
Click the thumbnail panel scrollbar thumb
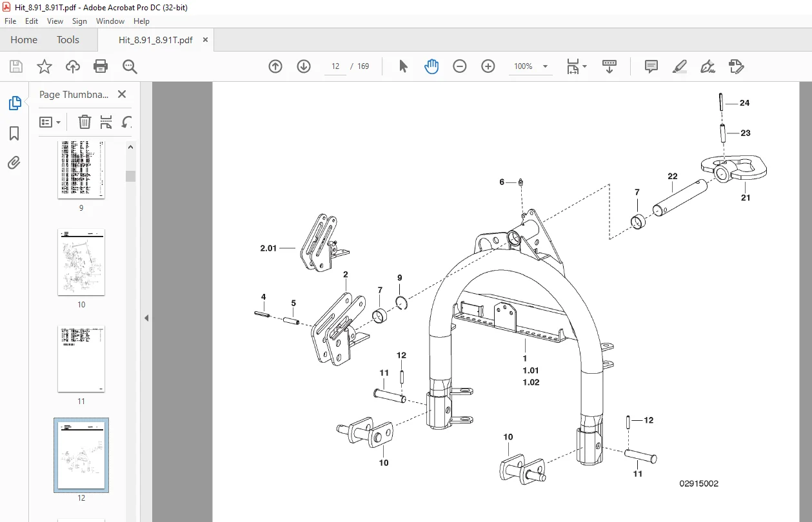[x=130, y=176]
